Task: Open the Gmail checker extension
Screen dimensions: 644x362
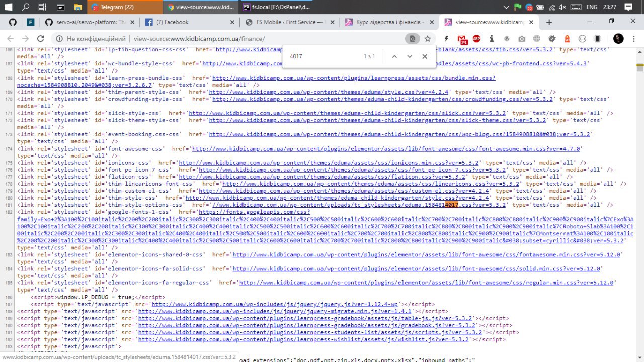Action: point(462,39)
